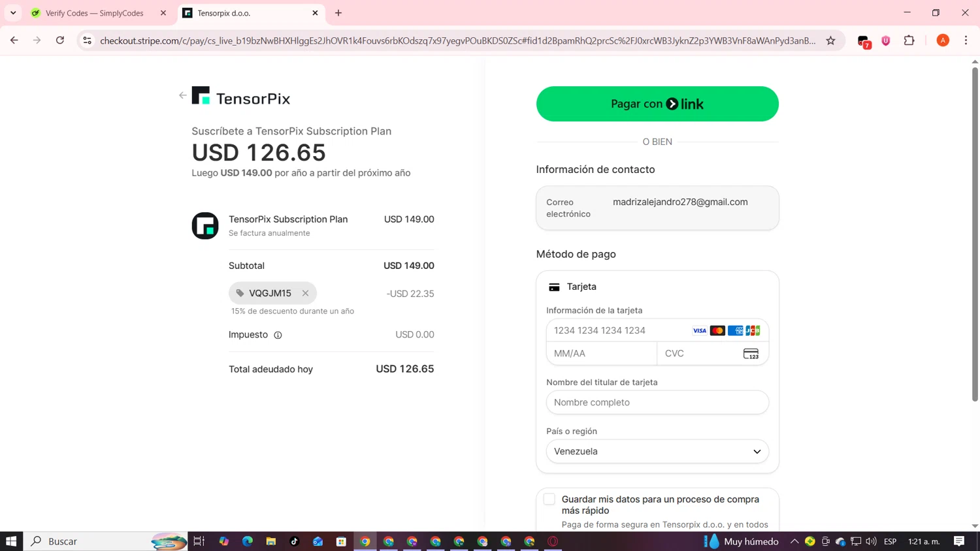Image resolution: width=980 pixels, height=551 pixels.
Task: Focus the CVC field
Action: 713,353
